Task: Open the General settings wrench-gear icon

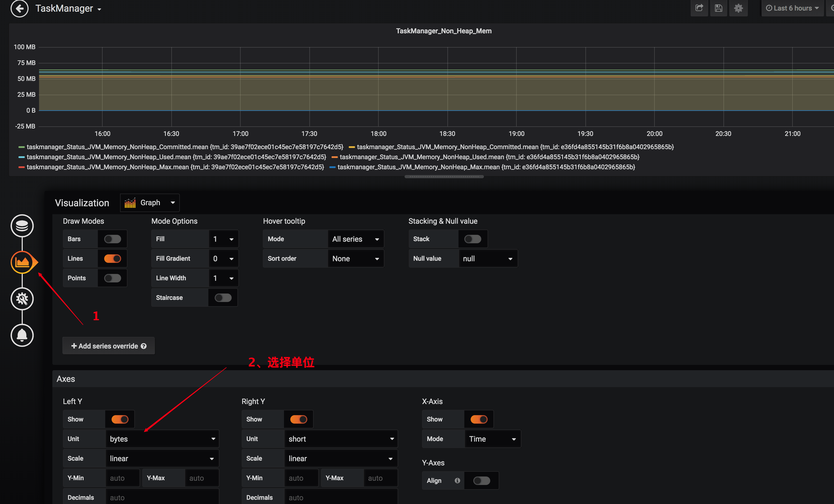Action: point(22,299)
